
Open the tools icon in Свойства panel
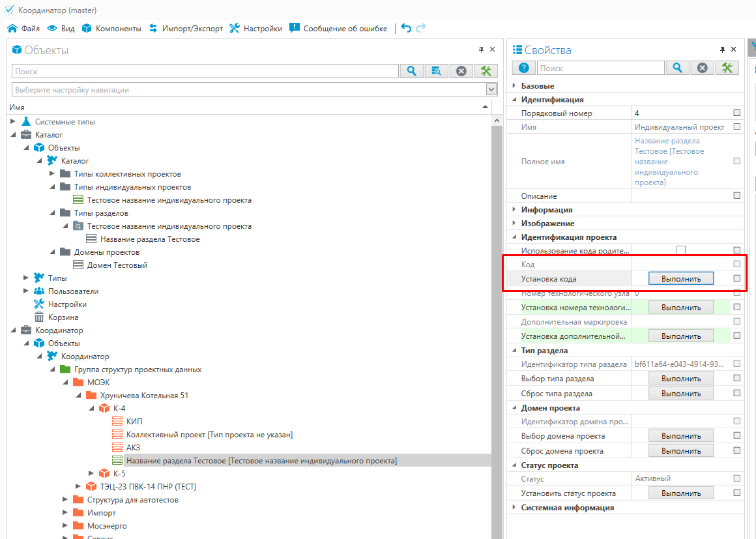pyautogui.click(x=727, y=68)
